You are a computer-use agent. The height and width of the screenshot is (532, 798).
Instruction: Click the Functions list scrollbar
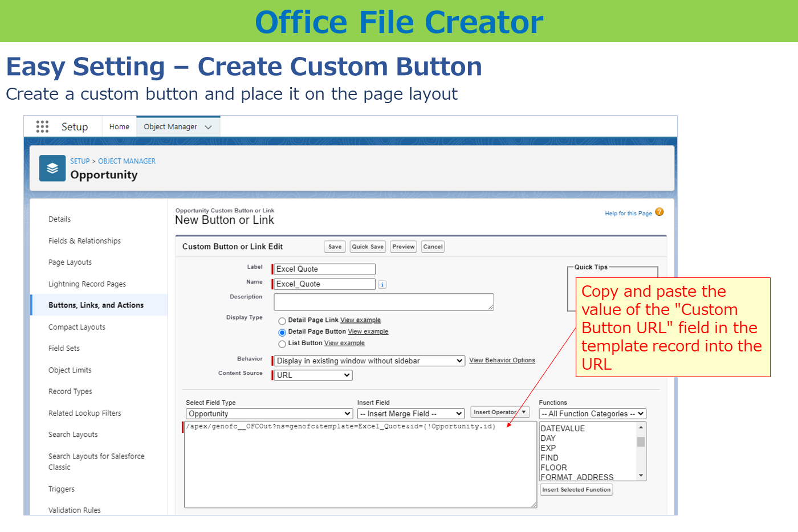click(x=642, y=452)
